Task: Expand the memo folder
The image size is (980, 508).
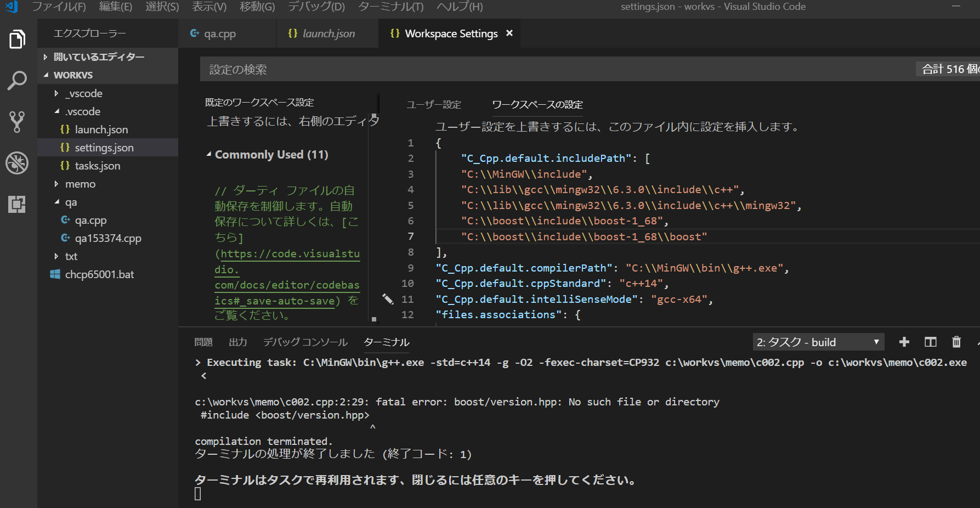Action: (x=80, y=184)
